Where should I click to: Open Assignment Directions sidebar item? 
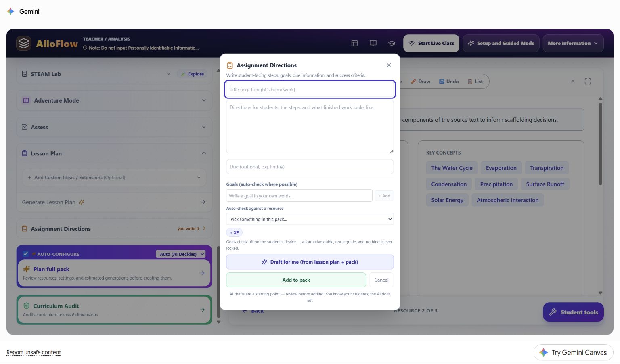[x=114, y=228]
